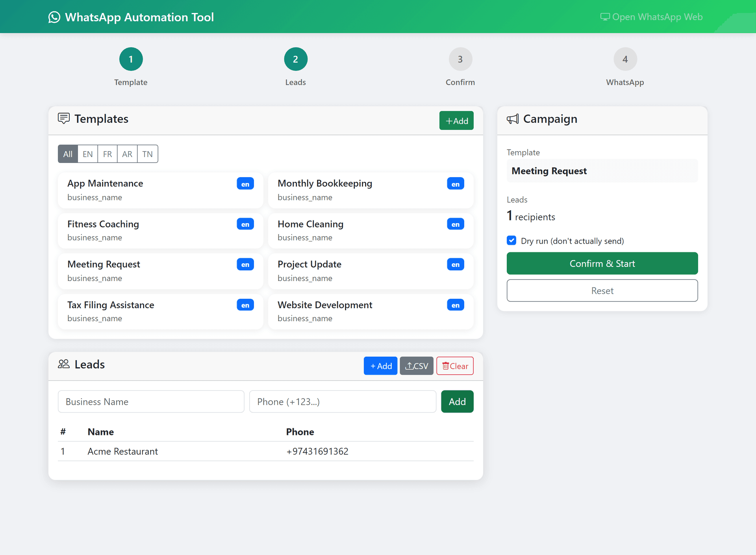Click green Add button next to Phone field
The height and width of the screenshot is (555, 756).
point(457,401)
